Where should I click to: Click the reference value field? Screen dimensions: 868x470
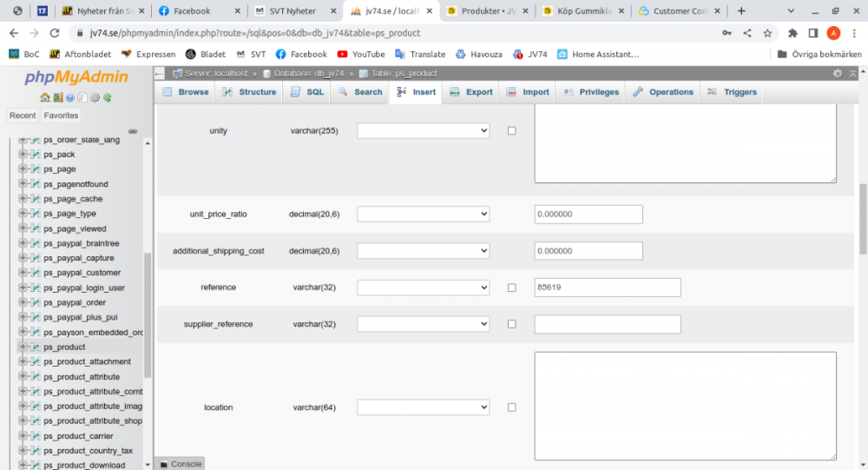click(x=608, y=288)
